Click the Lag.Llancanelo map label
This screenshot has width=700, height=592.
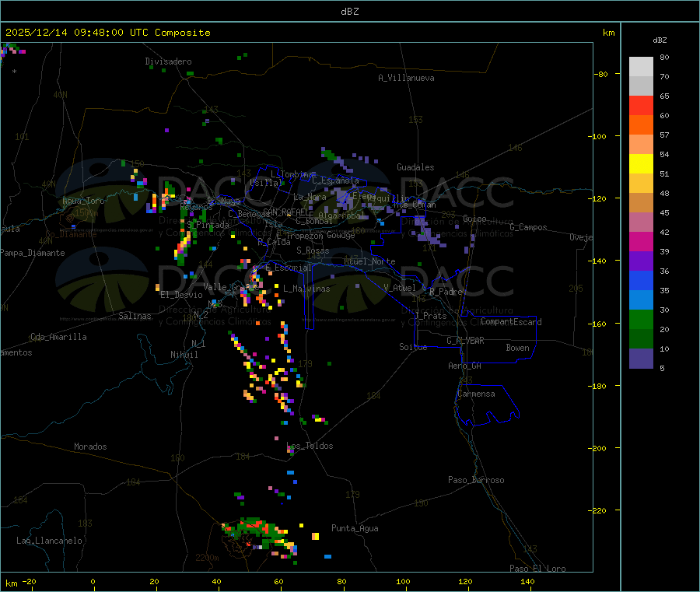pyautogui.click(x=50, y=541)
